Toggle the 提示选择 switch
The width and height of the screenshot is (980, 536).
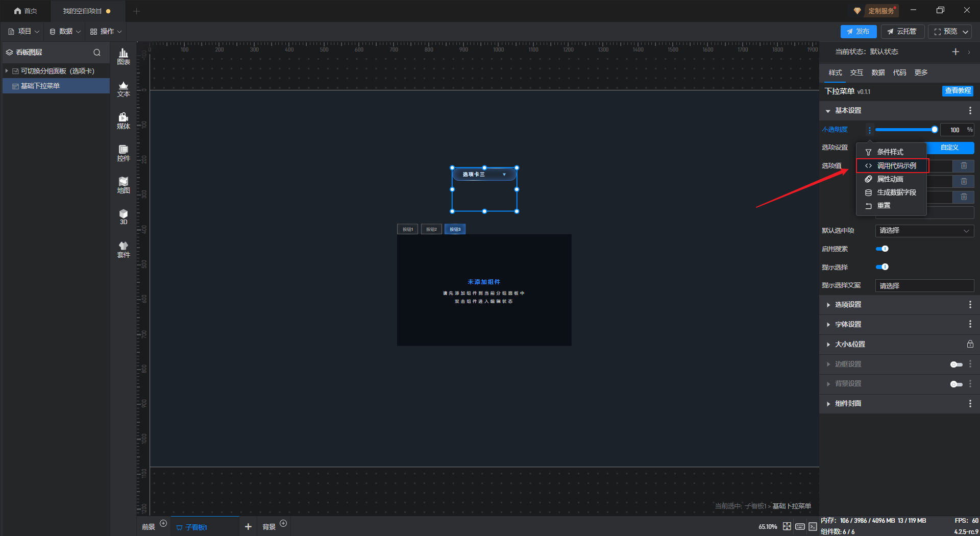click(x=882, y=267)
